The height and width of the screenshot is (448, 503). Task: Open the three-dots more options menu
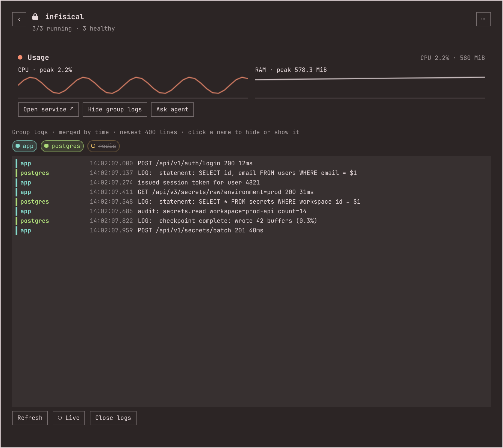click(x=483, y=19)
